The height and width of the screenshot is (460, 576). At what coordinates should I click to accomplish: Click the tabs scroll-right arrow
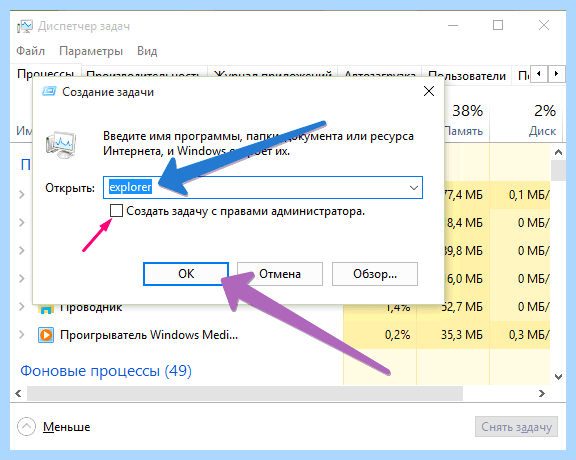point(556,74)
